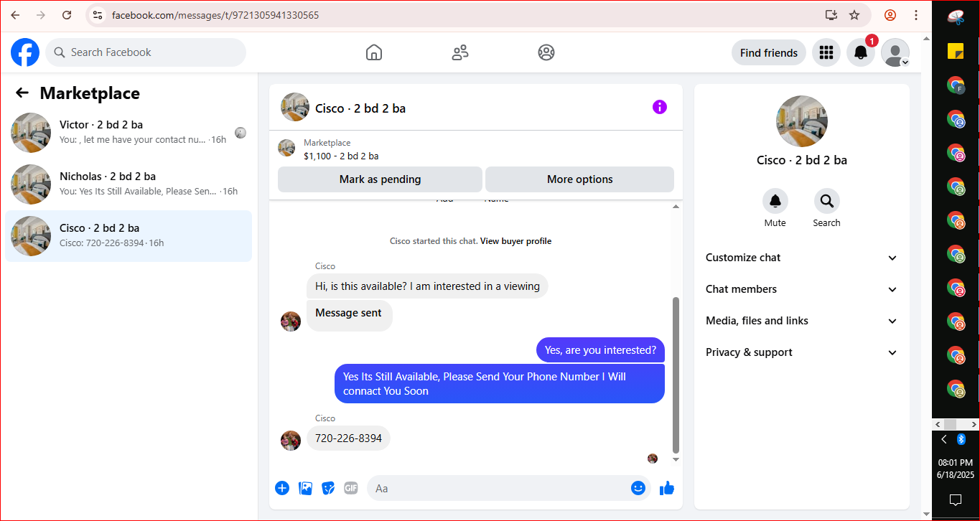Open the Groups icon in top navigation
The width and height of the screenshot is (980, 521).
point(546,52)
